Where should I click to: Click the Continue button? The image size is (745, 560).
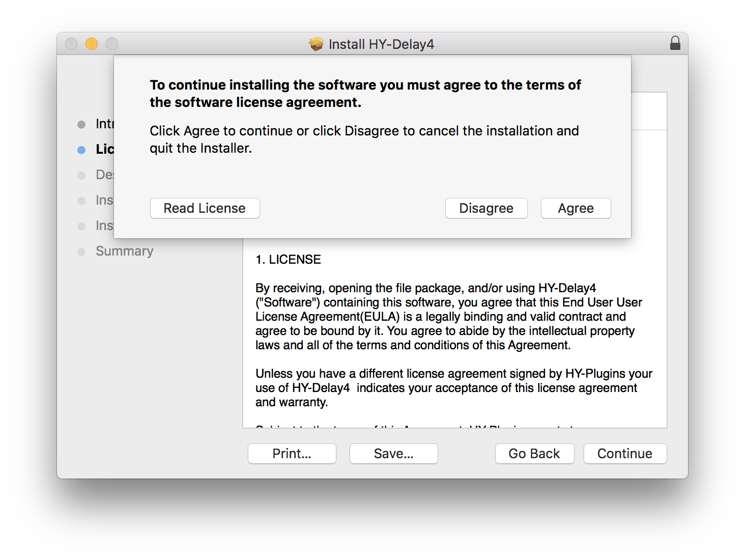point(625,454)
